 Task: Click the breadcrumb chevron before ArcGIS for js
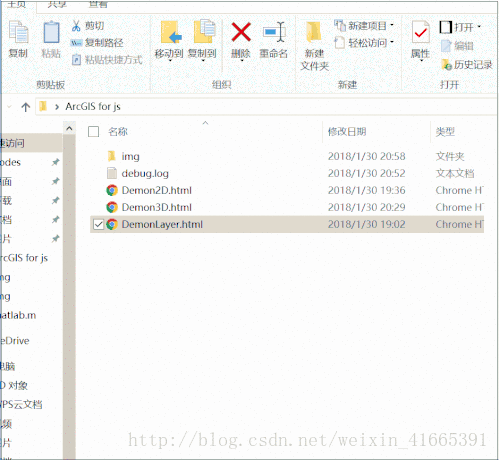click(x=57, y=107)
